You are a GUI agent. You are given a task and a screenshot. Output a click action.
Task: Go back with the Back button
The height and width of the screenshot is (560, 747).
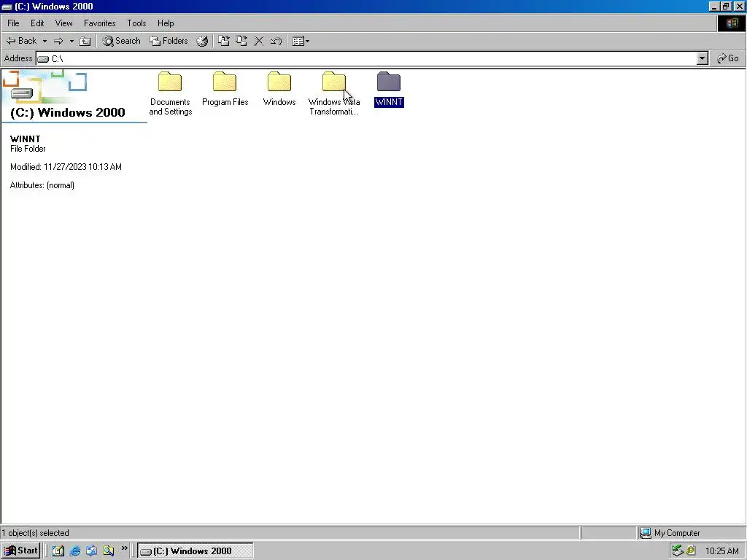coord(21,41)
